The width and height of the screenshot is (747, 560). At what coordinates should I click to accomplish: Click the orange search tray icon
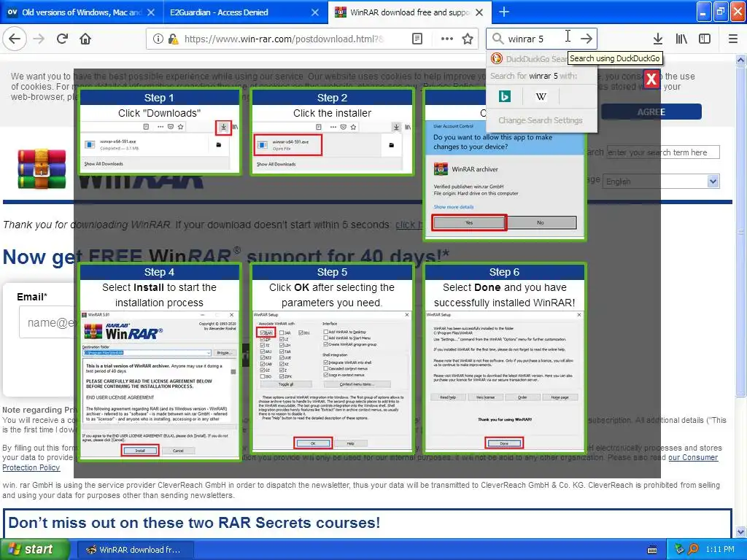point(693,550)
